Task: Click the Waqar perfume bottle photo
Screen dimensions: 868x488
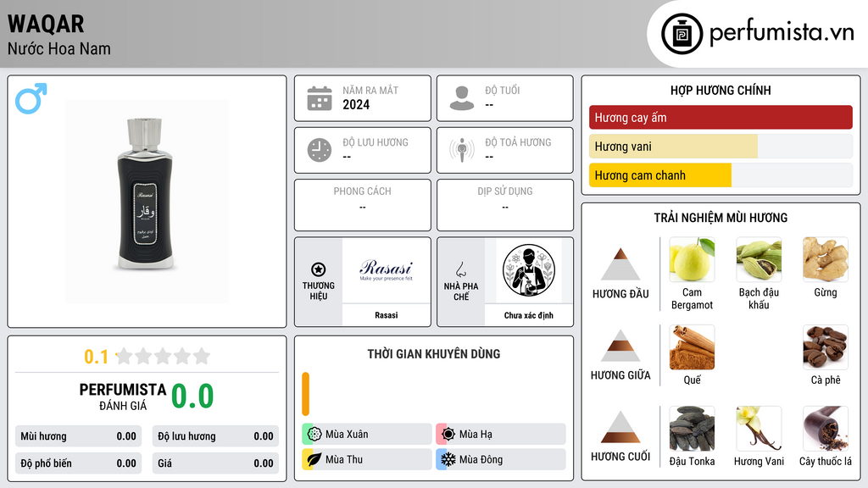Action: click(x=146, y=202)
